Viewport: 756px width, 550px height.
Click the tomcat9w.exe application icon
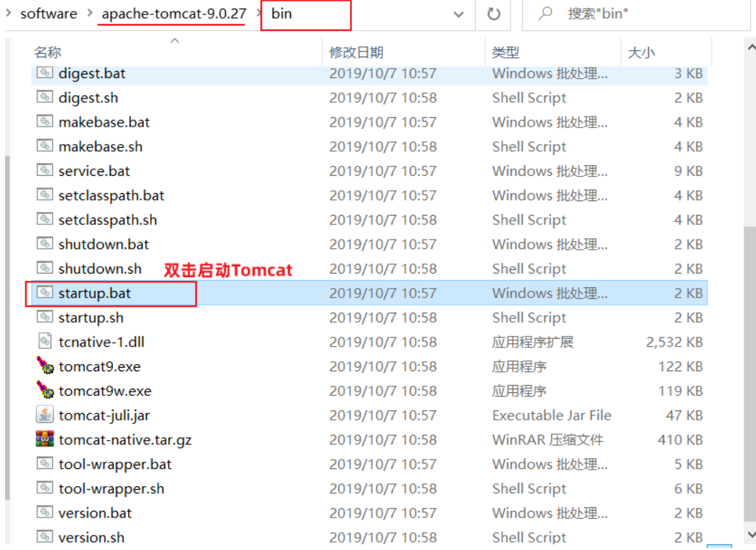45,389
